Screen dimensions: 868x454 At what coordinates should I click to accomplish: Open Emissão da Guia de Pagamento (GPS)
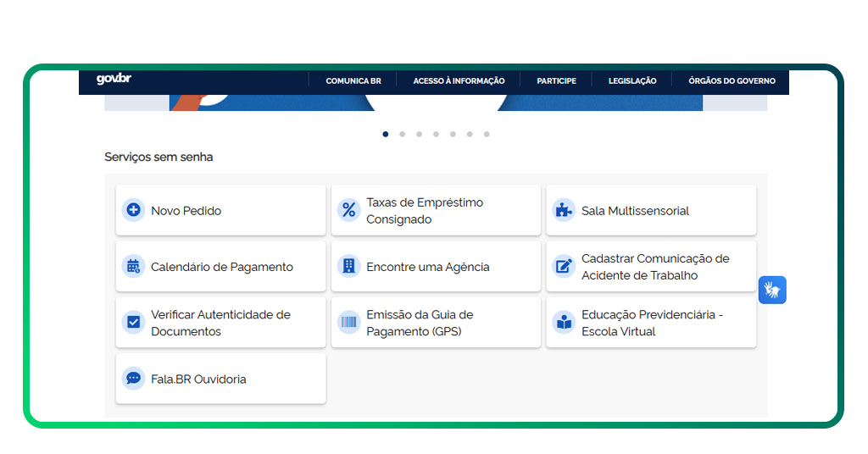436,323
